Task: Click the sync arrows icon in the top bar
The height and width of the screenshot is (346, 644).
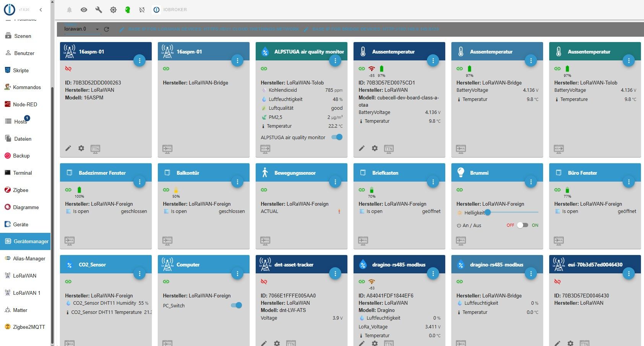Action: click(x=142, y=10)
